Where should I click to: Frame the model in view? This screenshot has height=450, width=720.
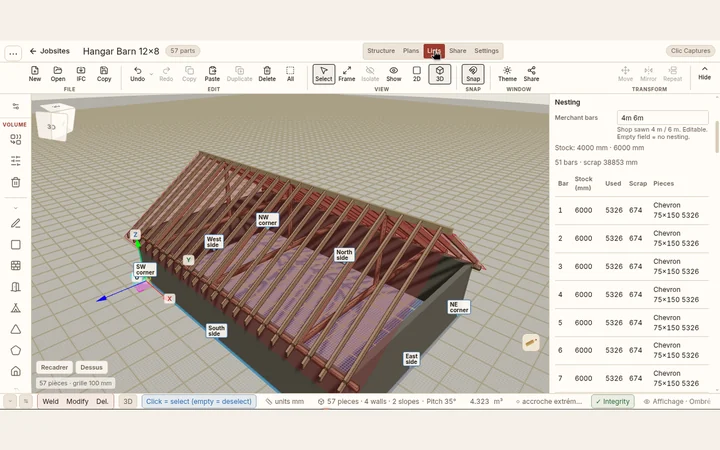click(347, 74)
